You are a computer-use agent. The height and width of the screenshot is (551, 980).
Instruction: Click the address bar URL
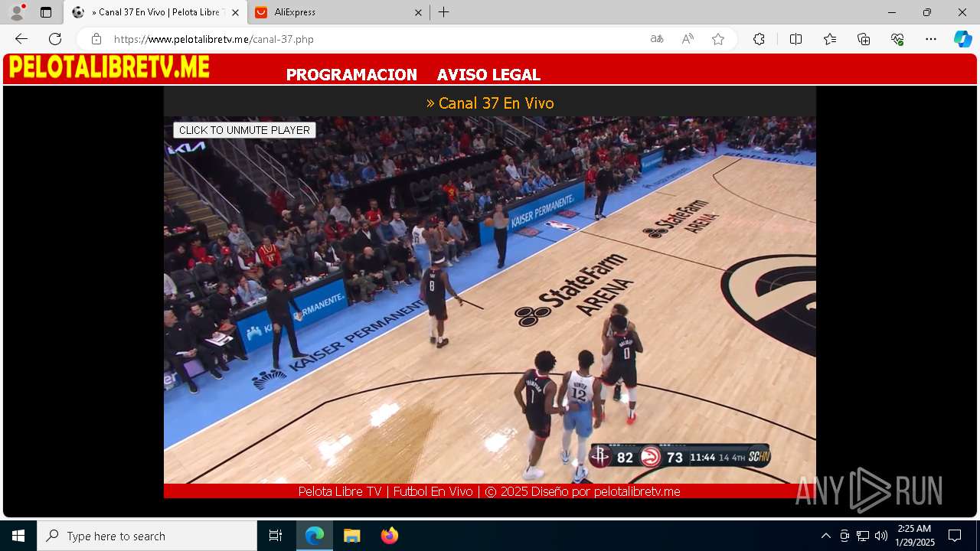214,39
